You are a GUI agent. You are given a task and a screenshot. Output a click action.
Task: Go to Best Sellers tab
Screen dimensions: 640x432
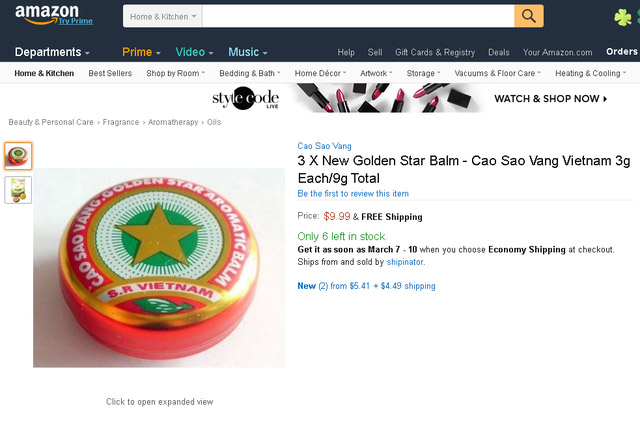click(x=110, y=73)
